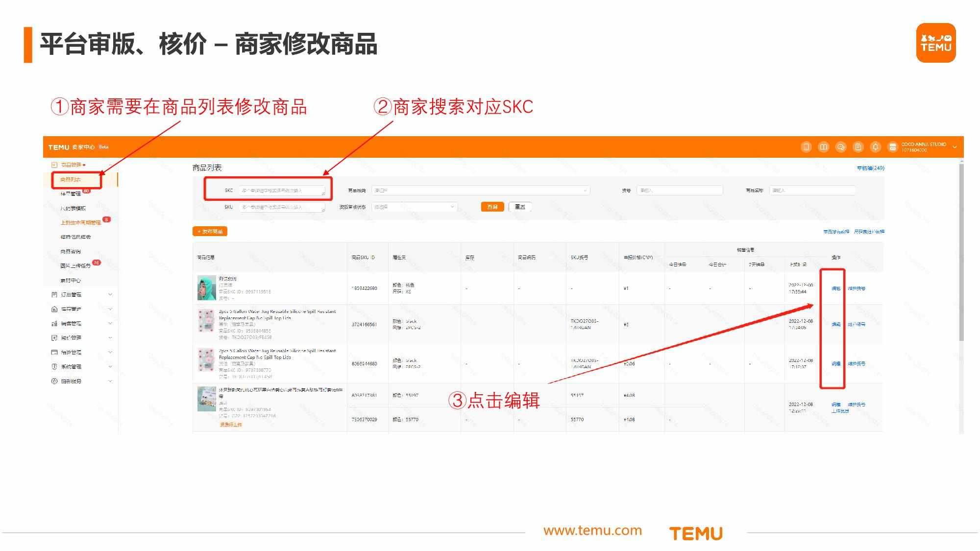Click the 重置 reset button
This screenshot has width=980, height=551.
[520, 207]
